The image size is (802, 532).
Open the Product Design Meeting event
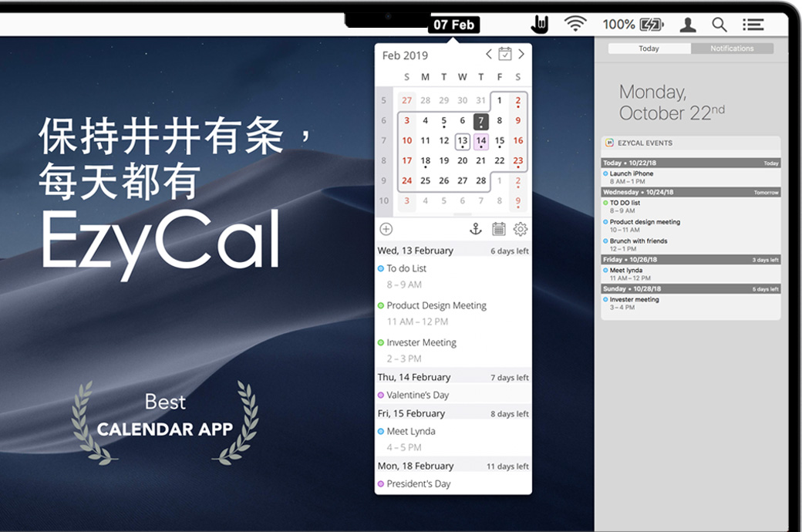(x=436, y=305)
